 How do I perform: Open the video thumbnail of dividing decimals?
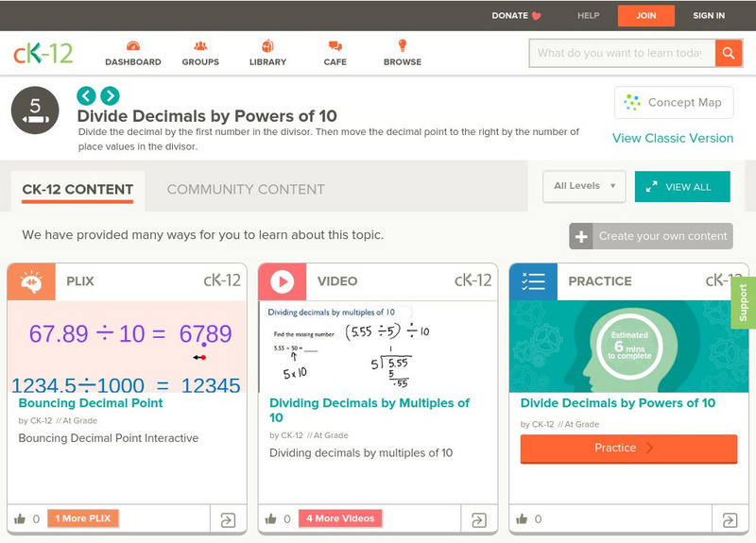[x=378, y=347]
